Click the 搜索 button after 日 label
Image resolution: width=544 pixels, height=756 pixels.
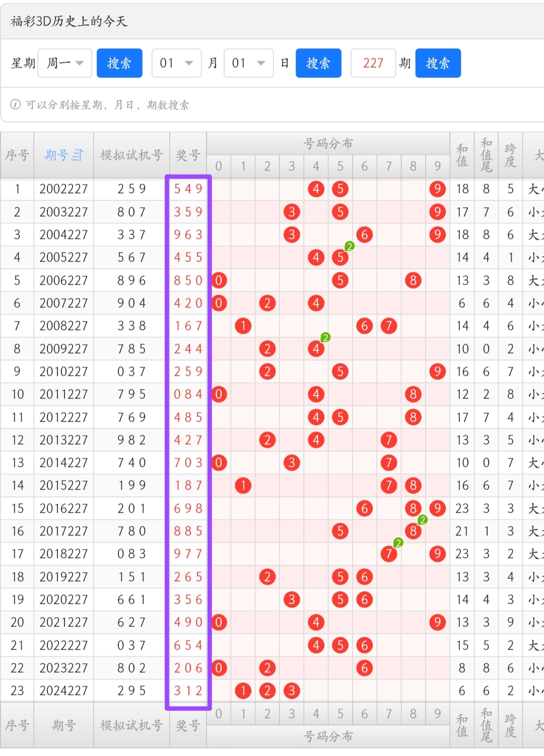[x=318, y=63]
